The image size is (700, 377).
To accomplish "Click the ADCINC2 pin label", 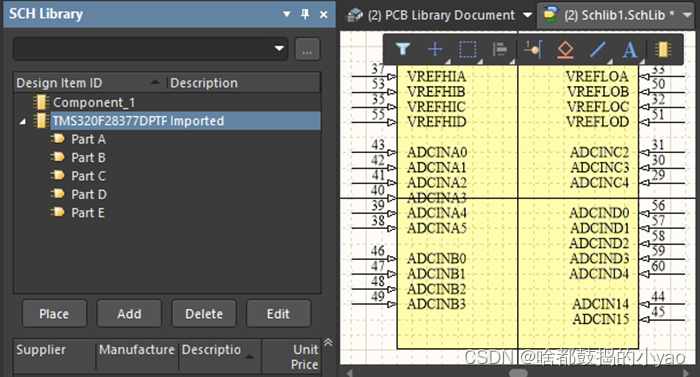I will click(599, 152).
